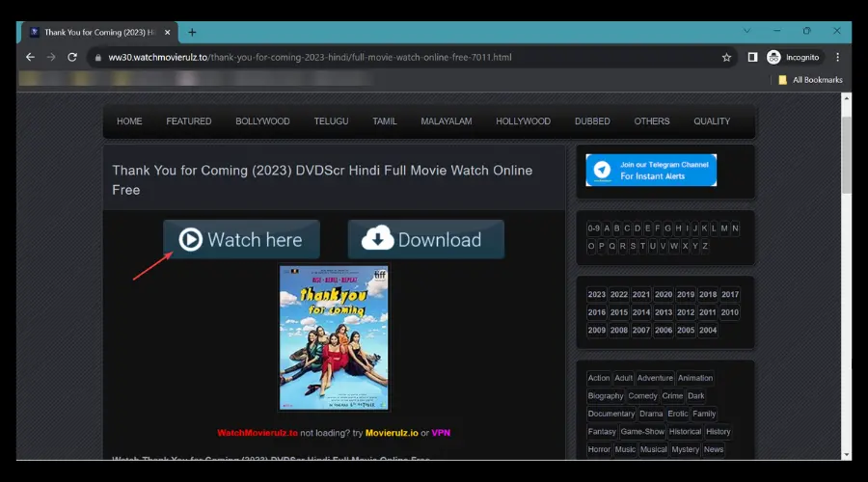The height and width of the screenshot is (482, 868).
Task: Choose the Horror genre tag
Action: [x=599, y=449]
